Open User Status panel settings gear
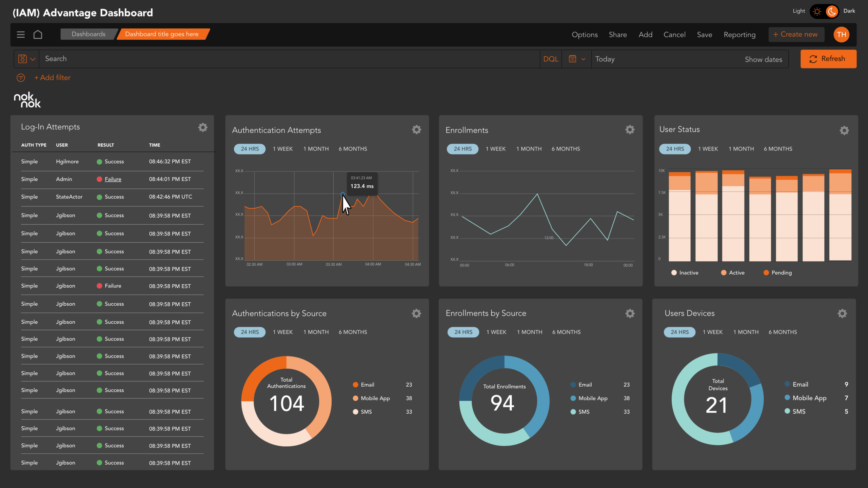Image resolution: width=868 pixels, height=488 pixels. tap(844, 130)
